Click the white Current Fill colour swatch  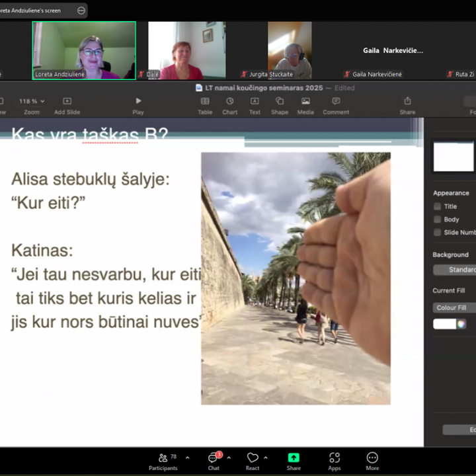(445, 324)
